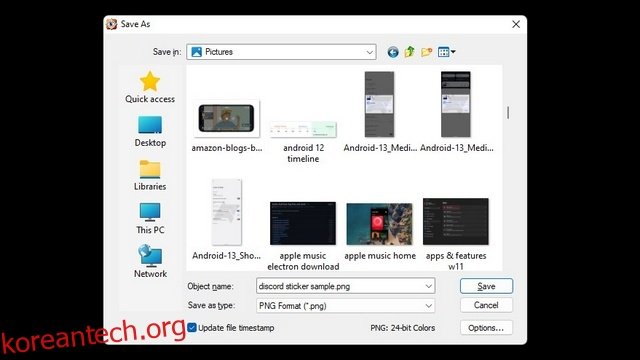The width and height of the screenshot is (640, 360).
Task: Open Libraries in the places bar
Action: [x=150, y=175]
